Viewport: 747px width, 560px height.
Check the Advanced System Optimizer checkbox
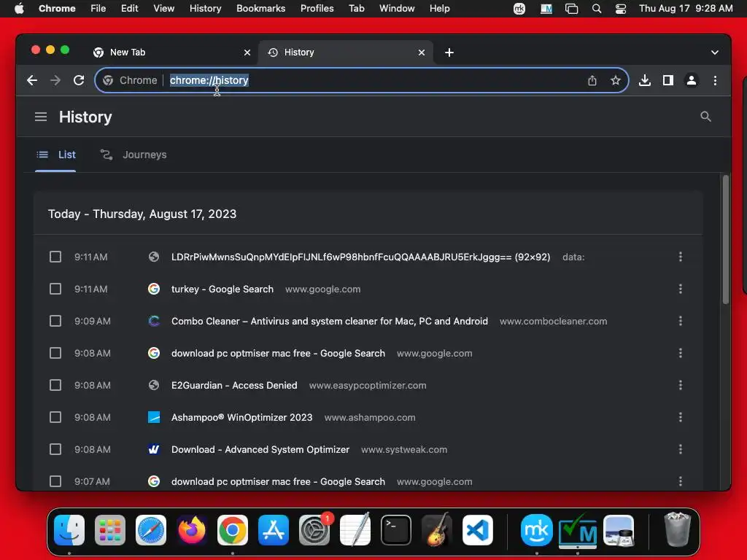point(55,449)
